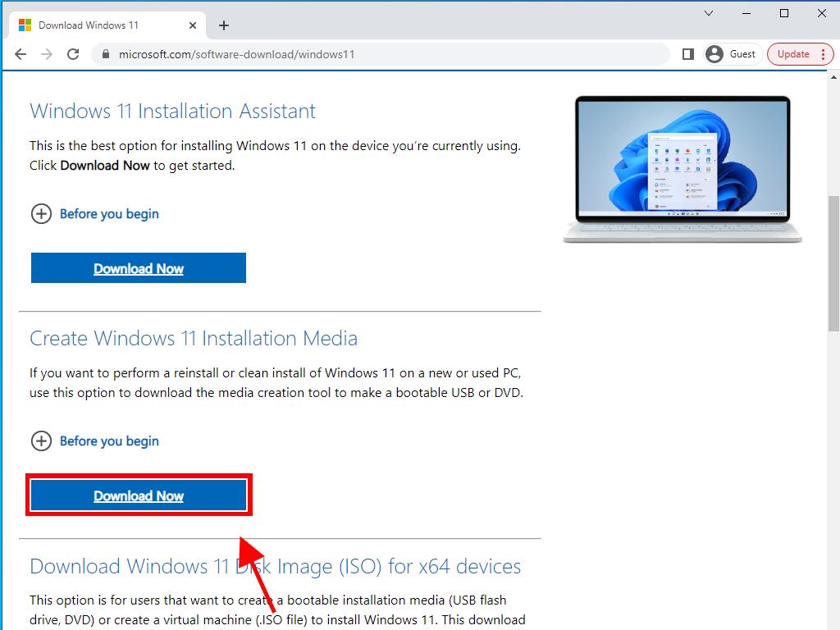The height and width of the screenshot is (630, 840).
Task: Reload the page with refresh icon
Action: pyautogui.click(x=73, y=54)
